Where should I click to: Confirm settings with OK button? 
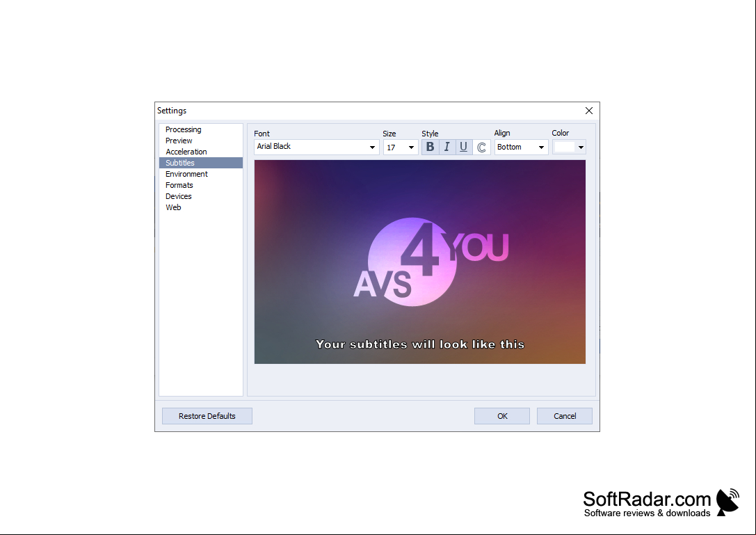pyautogui.click(x=502, y=416)
